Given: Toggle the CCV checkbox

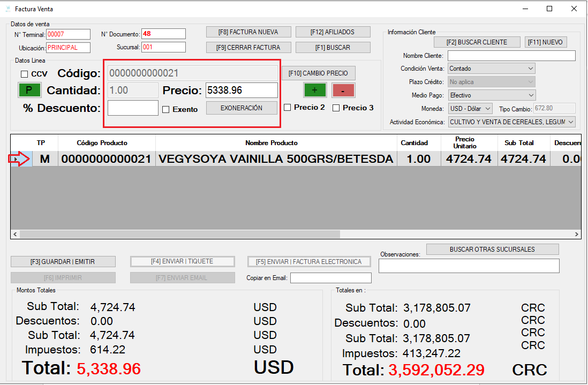Looking at the screenshot, I should coord(25,74).
